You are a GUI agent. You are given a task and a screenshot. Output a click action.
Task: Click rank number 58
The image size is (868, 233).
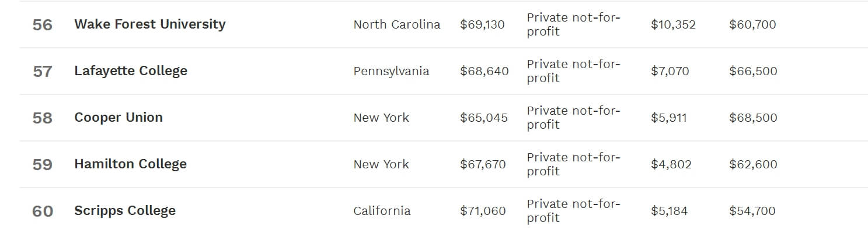point(43,118)
